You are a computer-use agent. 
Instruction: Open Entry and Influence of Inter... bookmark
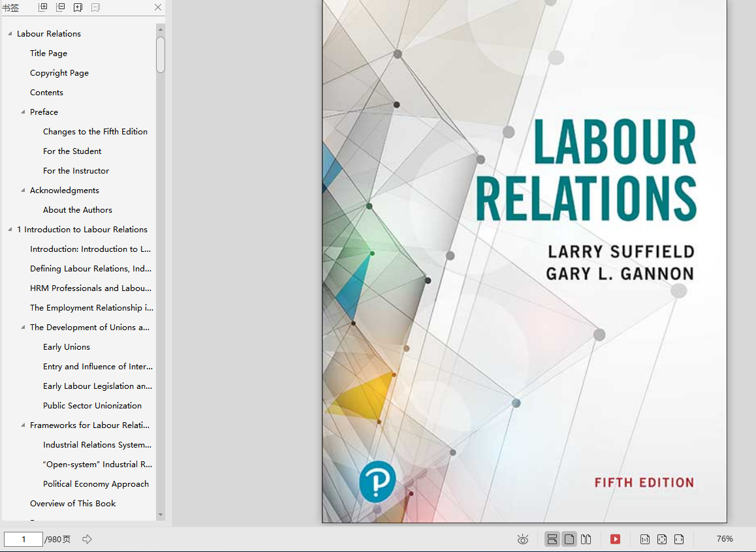click(98, 367)
